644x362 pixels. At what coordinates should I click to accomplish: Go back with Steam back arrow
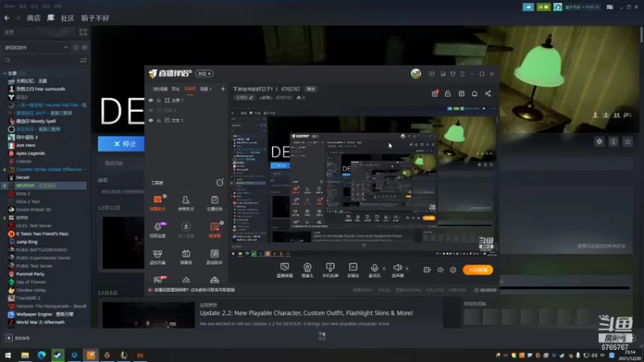7,18
